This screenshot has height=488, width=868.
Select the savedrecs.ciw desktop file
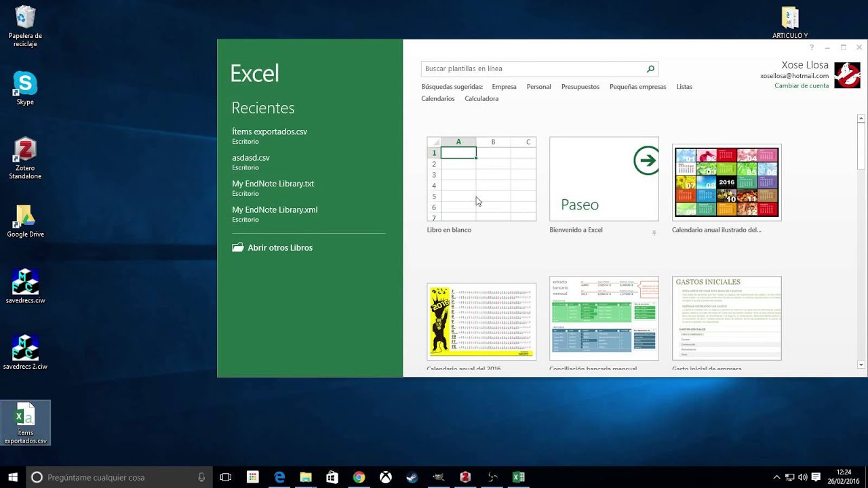25,286
